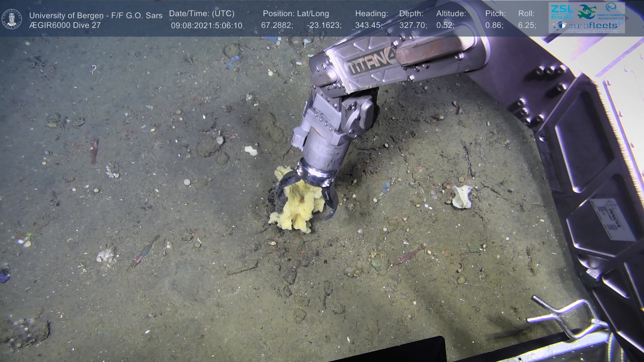This screenshot has width=644, height=362.
Task: Select the Heading value 343.45
Action: [x=368, y=25]
